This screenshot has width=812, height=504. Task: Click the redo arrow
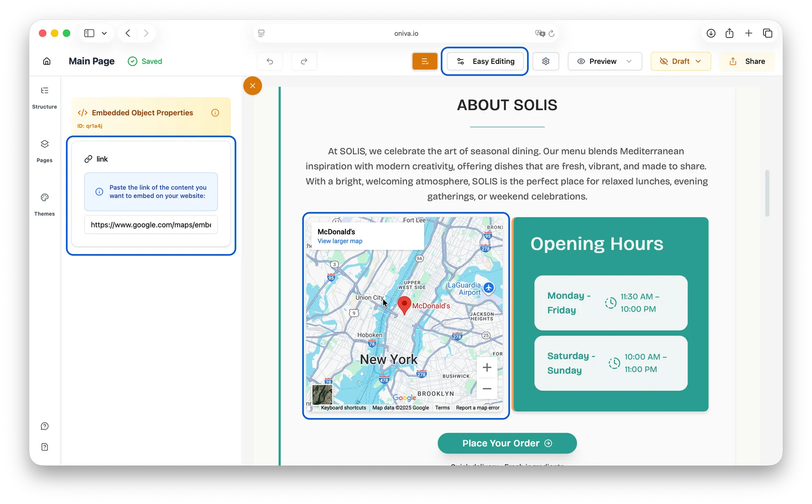(x=304, y=61)
